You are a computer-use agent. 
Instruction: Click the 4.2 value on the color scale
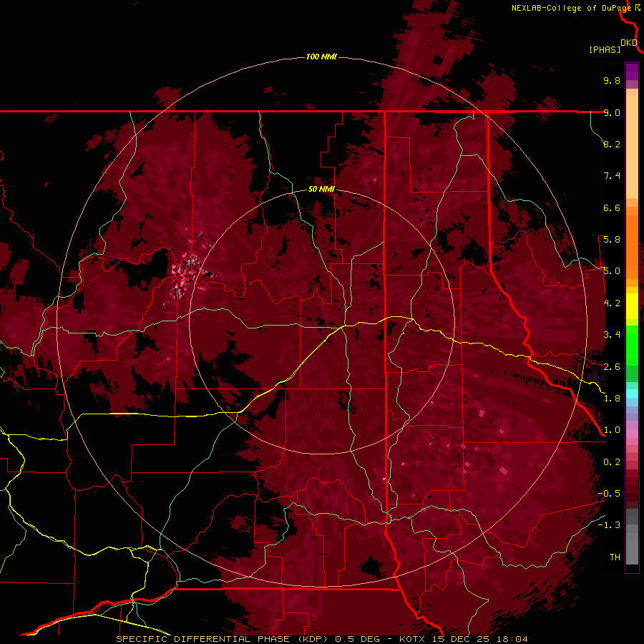tap(612, 303)
